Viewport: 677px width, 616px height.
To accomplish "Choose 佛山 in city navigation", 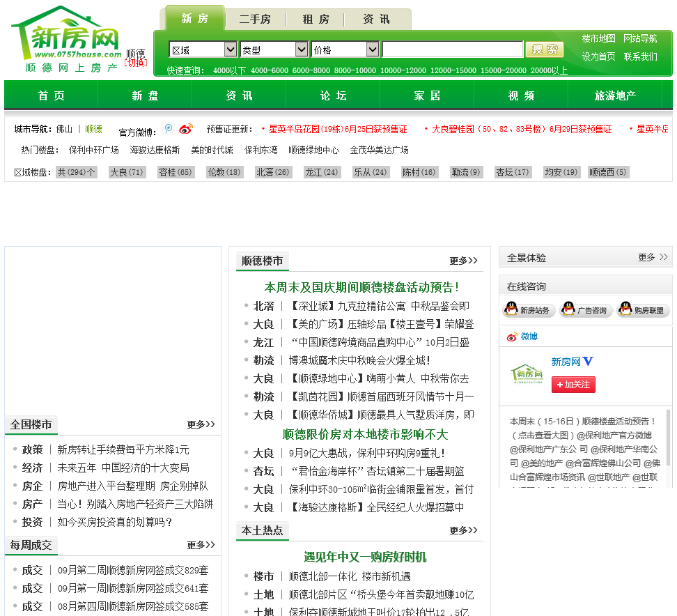I will 64,129.
